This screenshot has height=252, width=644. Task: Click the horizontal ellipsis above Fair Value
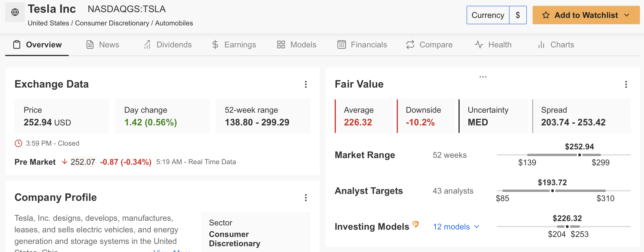[483, 77]
